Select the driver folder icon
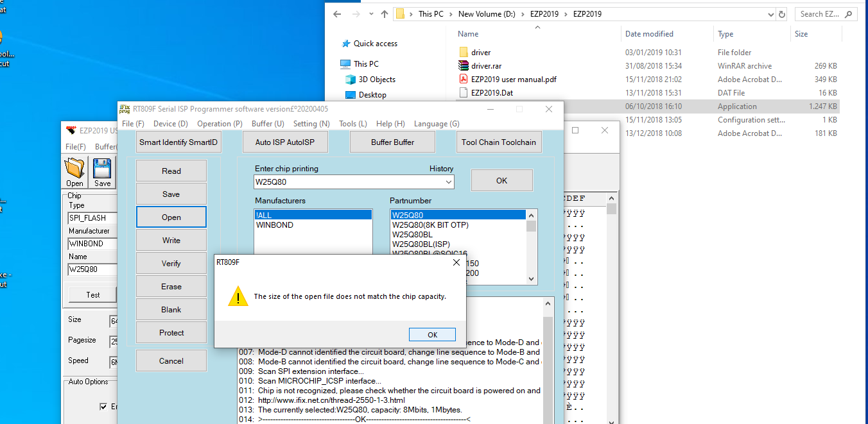 tap(464, 52)
